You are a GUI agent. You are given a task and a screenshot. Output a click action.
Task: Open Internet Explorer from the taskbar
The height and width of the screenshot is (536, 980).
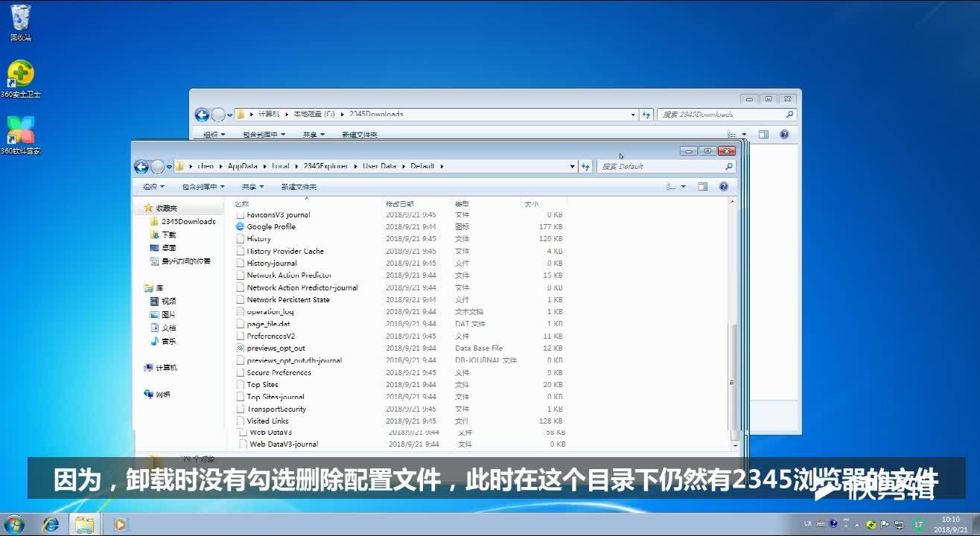tap(52, 523)
